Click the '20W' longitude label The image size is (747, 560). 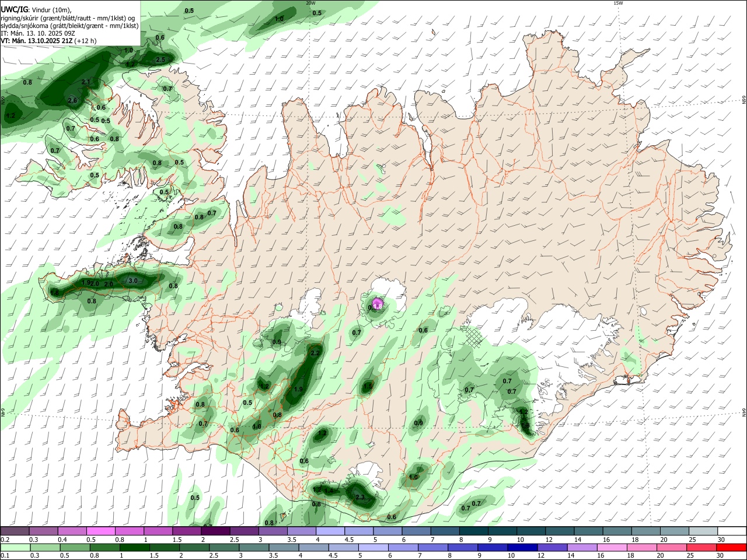coord(310,3)
